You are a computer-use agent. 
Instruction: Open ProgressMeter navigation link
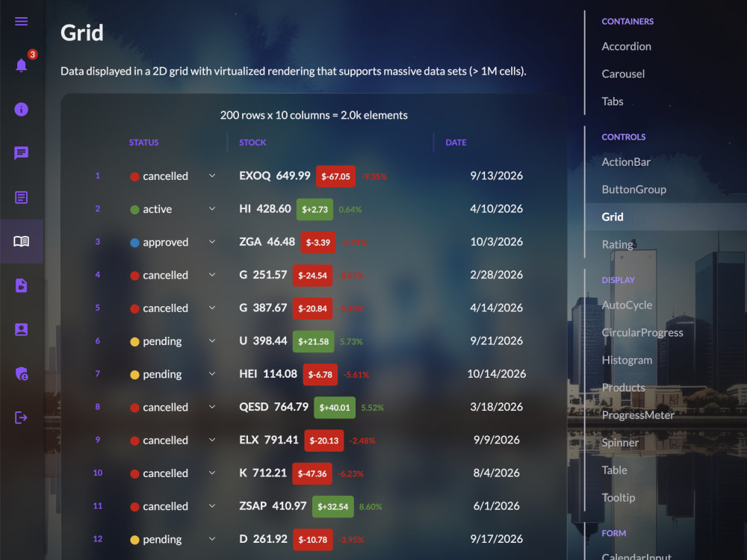tap(637, 414)
